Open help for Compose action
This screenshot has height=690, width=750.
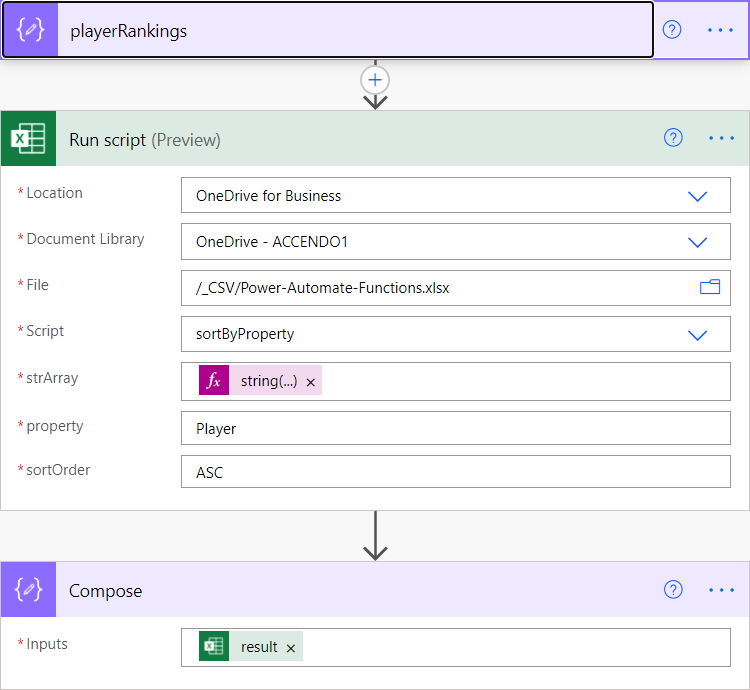click(x=673, y=590)
